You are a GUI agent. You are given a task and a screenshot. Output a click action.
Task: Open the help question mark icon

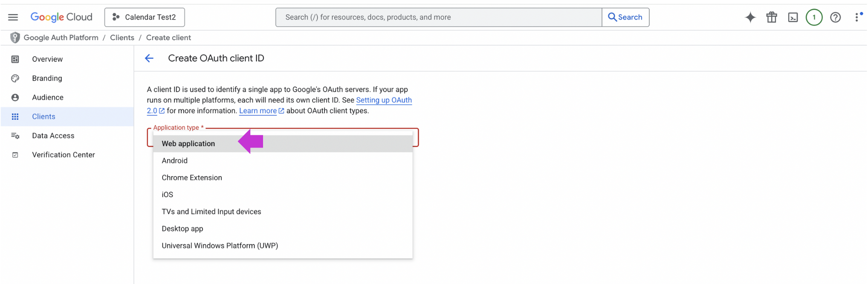coord(836,17)
